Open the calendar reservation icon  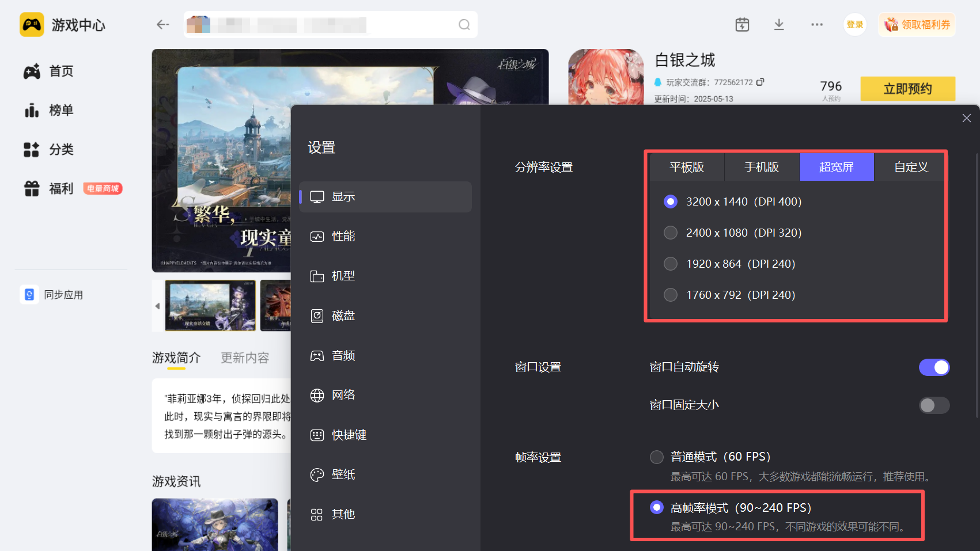pos(742,25)
